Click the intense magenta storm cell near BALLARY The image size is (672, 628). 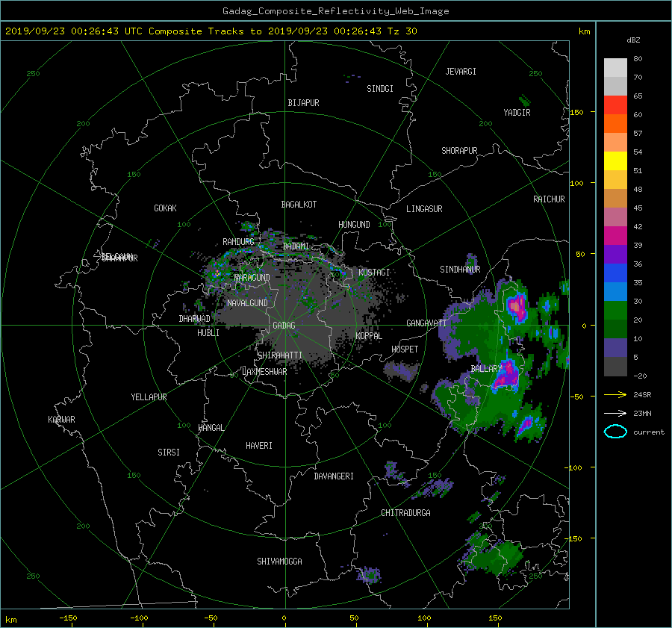tap(506, 375)
